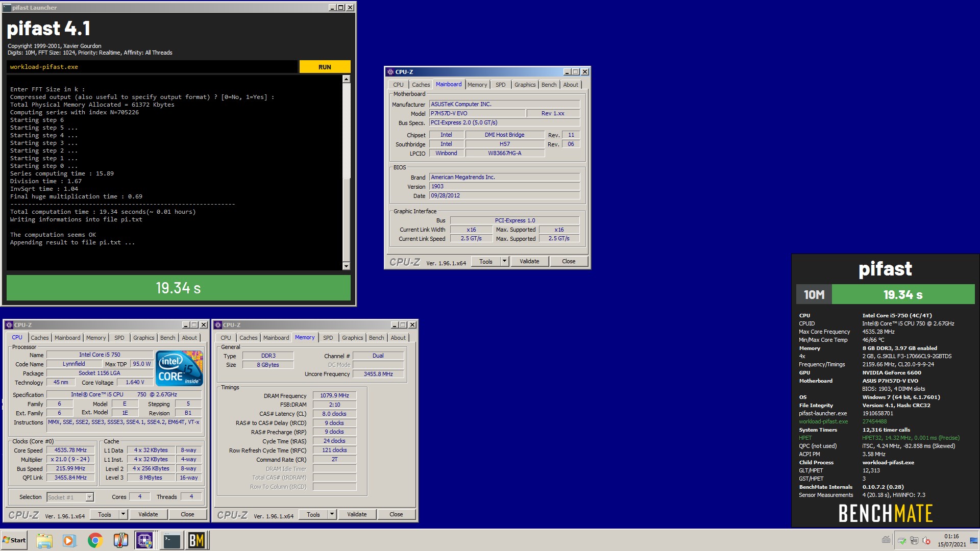The image size is (980, 551).
Task: Click the Multiplier value x 21.0 (9 - 24)
Action: [70, 459]
